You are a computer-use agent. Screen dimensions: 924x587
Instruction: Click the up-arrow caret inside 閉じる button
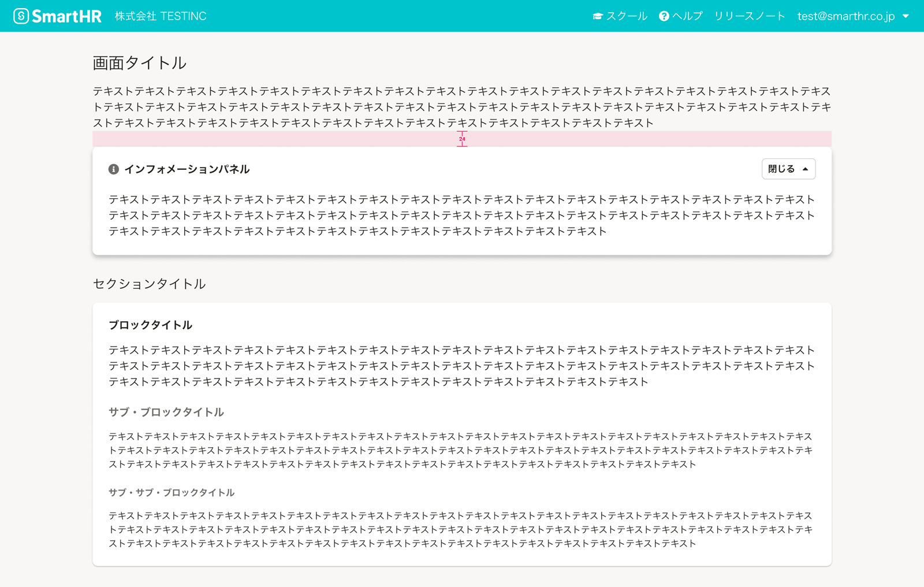tap(805, 169)
